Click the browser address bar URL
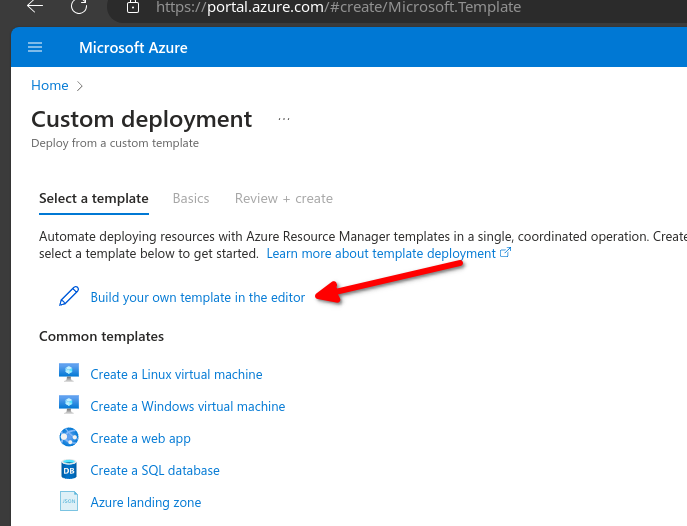 pos(340,7)
